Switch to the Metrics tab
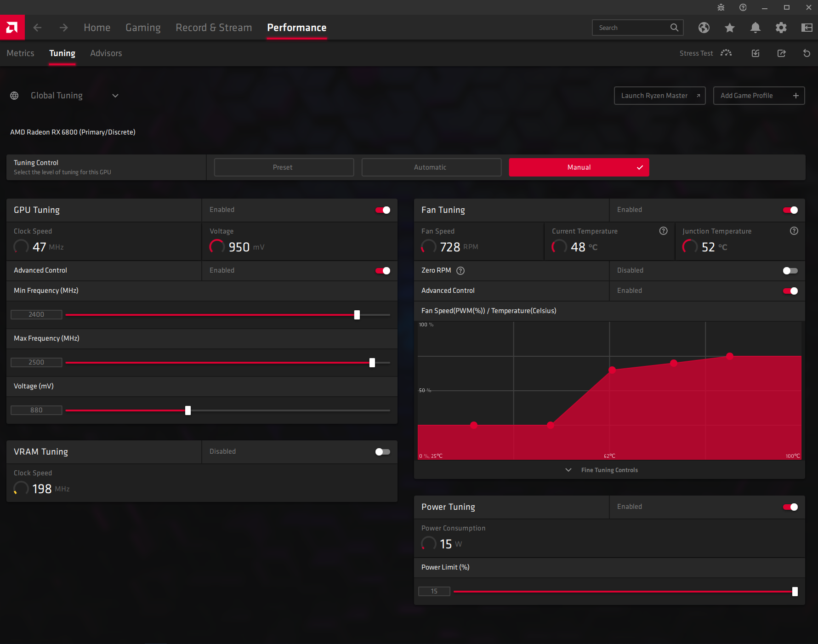The image size is (818, 644). tap(20, 53)
